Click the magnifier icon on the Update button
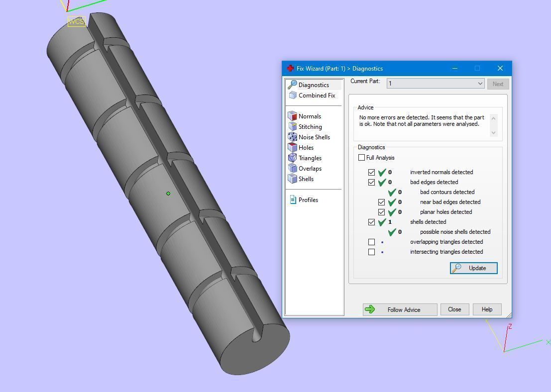Screen dimensions: 551x392 point(456,268)
